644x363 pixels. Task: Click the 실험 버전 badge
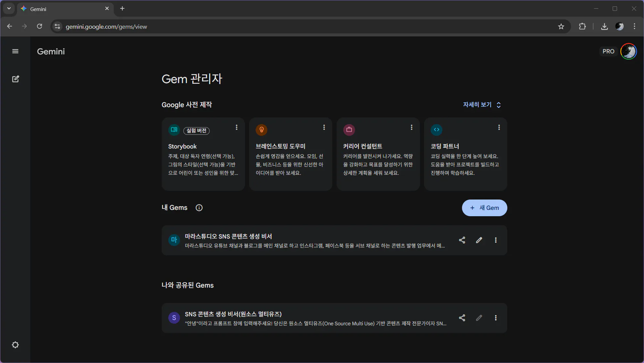196,130
